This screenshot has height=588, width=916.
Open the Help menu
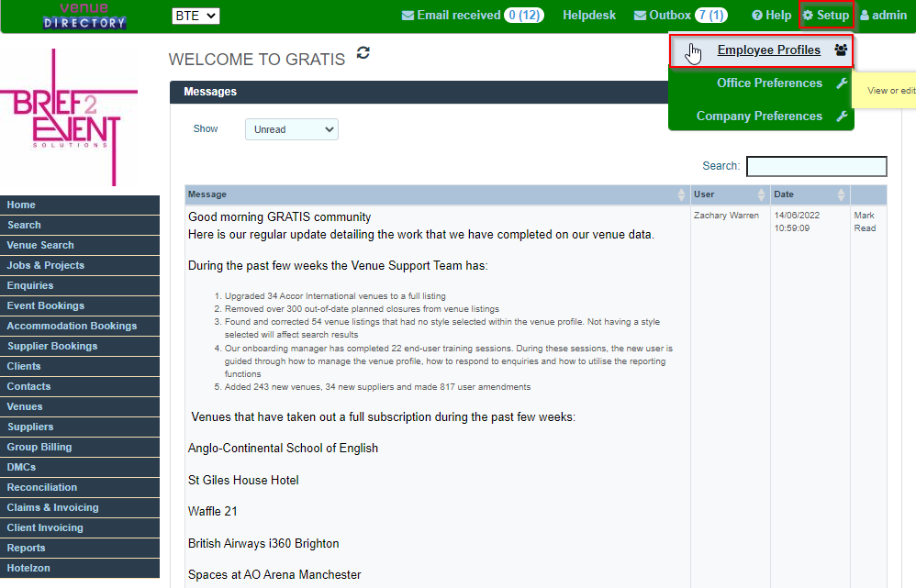click(x=772, y=16)
